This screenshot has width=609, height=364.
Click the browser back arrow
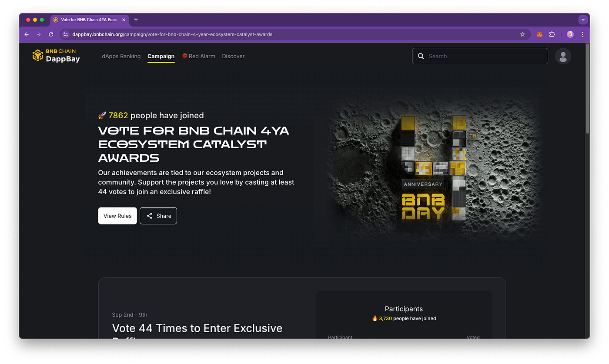coord(27,34)
